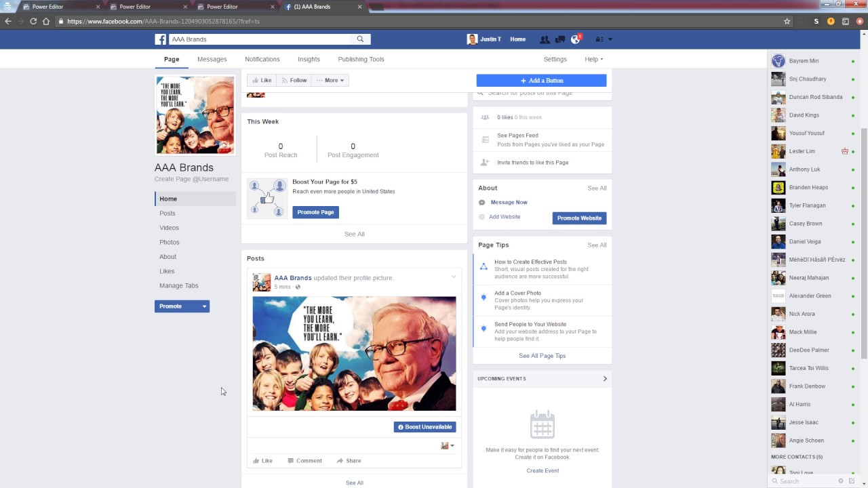Switch to the Messages tab

tap(212, 59)
